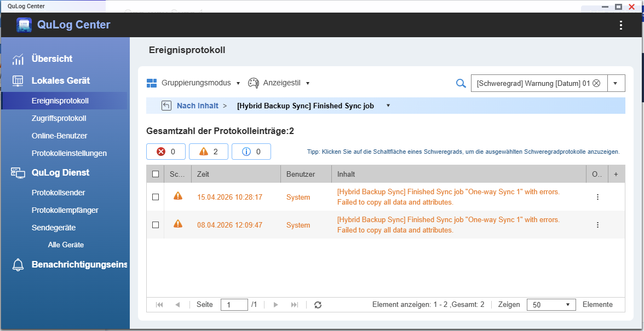Filter by info severity button showing 0
Viewport: 644px width, 331px height.
click(251, 152)
